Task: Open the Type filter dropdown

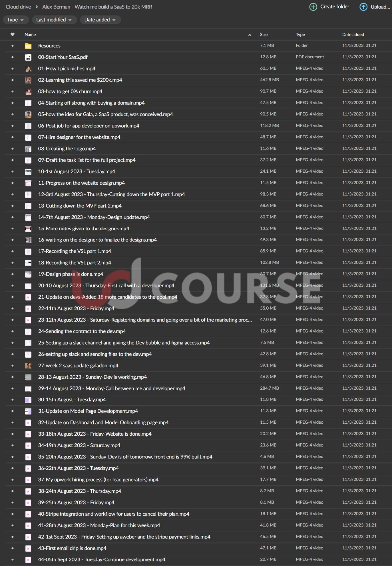Action: click(15, 20)
